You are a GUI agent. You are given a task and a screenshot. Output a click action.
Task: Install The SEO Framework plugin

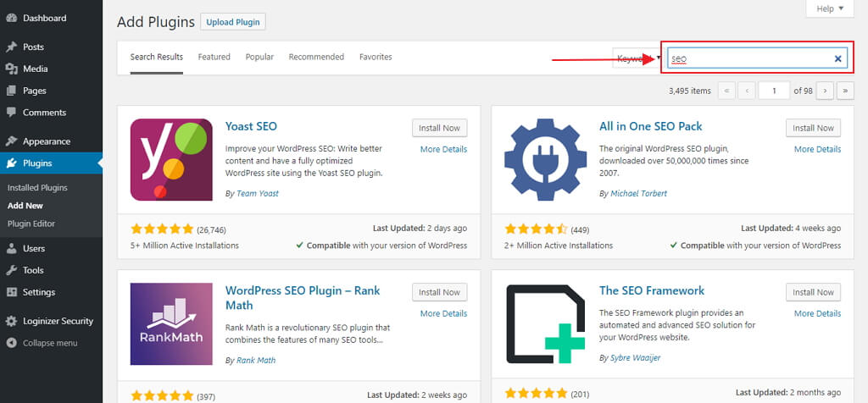(813, 292)
